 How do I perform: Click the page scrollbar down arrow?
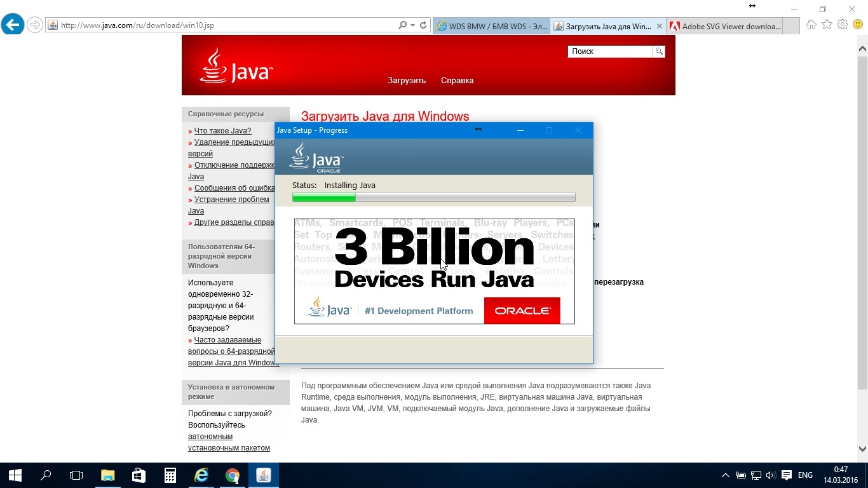pyautogui.click(x=862, y=449)
